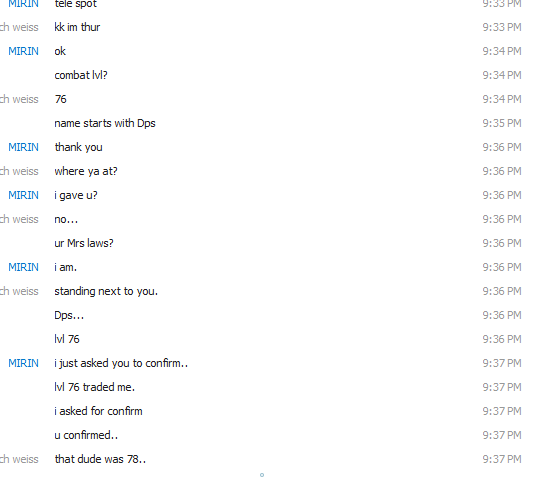The width and height of the screenshot is (536, 480).
Task: Click the "lvl 76 traded me." message
Action: (95, 387)
